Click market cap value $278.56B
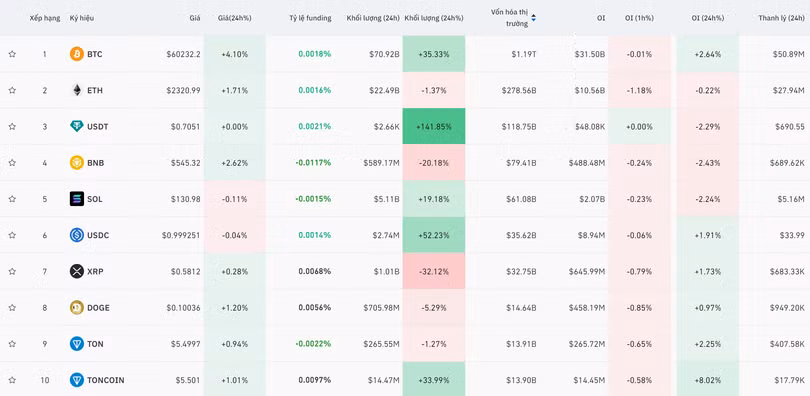This screenshot has height=396, width=810. 519,90
